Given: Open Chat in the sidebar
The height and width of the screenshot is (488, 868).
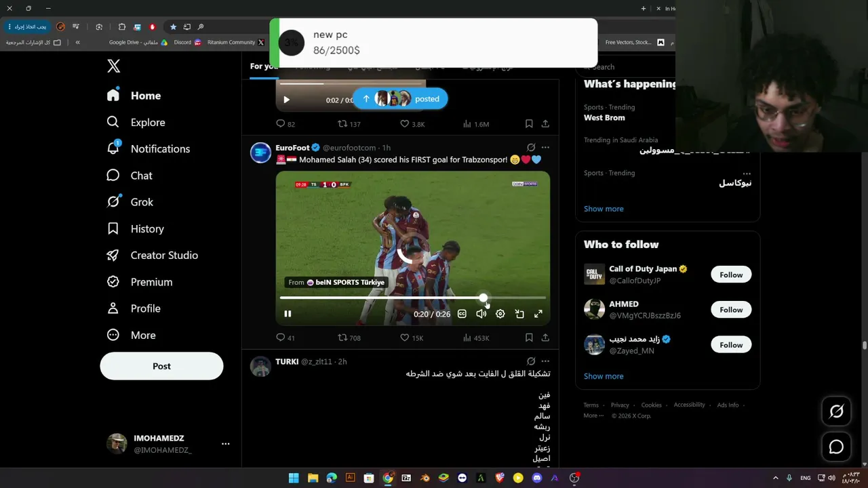Looking at the screenshot, I should pyautogui.click(x=129, y=176).
